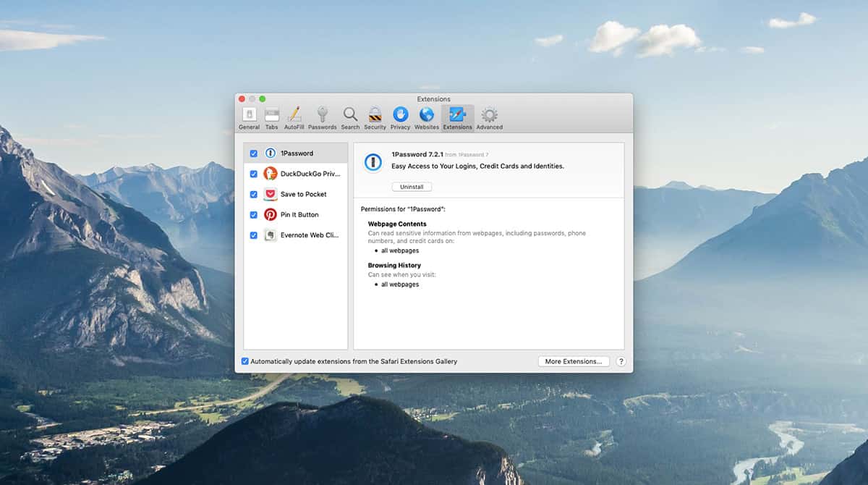Disable Evernote Web Clipper checkbox
The height and width of the screenshot is (485, 868).
[253, 235]
